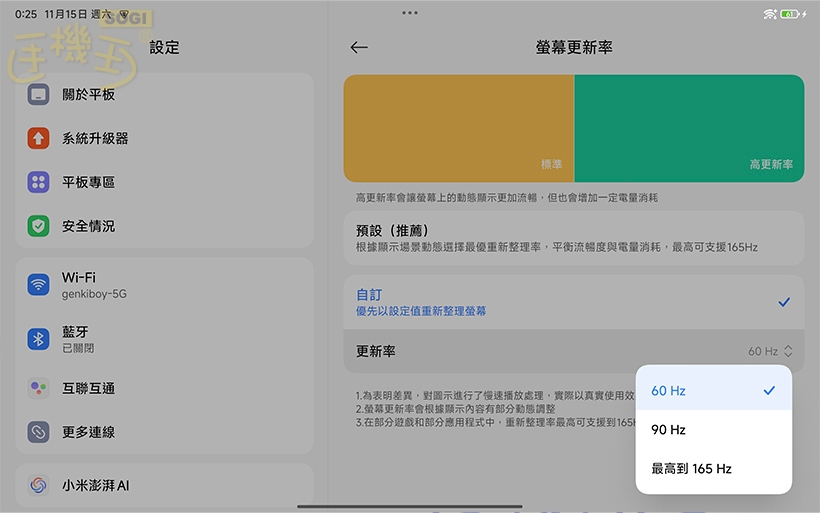Tap the battery indicator in status bar
Image resolution: width=820 pixels, height=513 pixels.
coord(789,14)
